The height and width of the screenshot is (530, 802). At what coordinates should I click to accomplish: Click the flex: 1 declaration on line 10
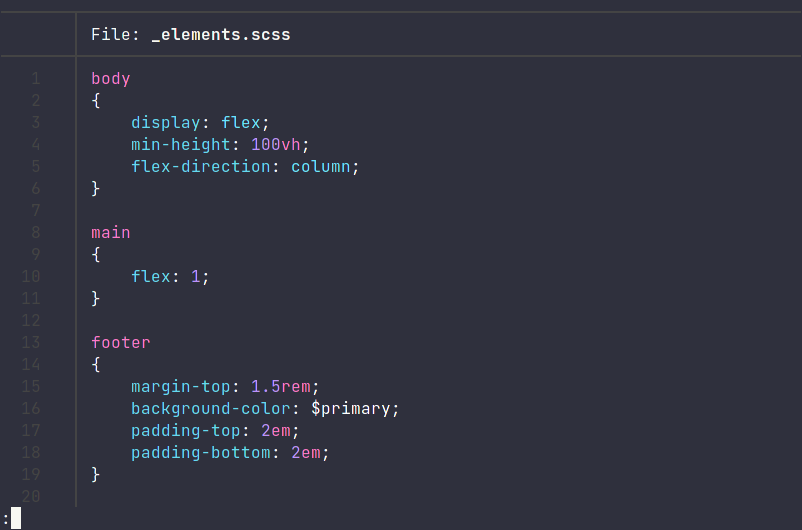(x=170, y=277)
